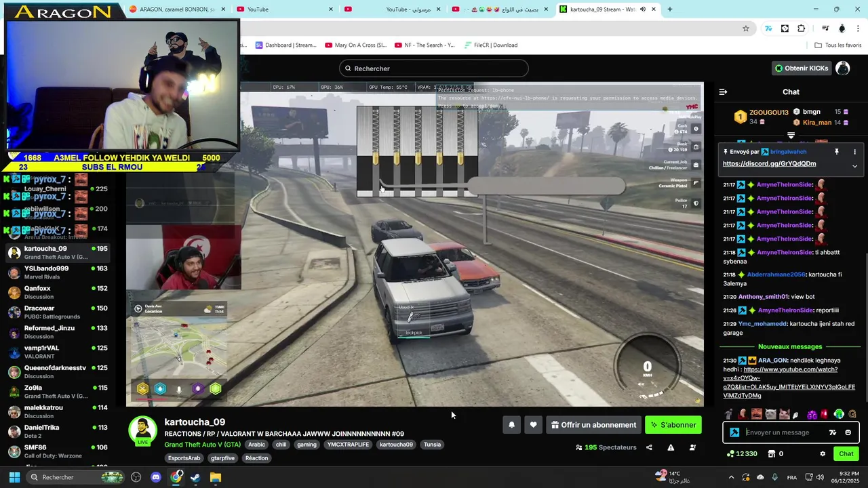Viewport: 868px width, 488px height.
Task: Open the 7TV extension in Chrome toolbar
Action: [x=768, y=28]
